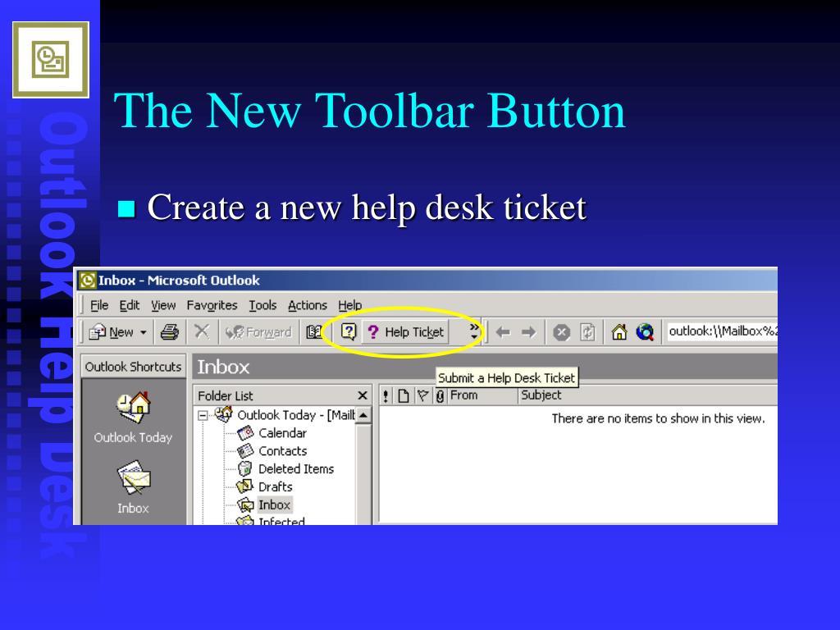Click the Inbox folder banner title

pos(223,367)
